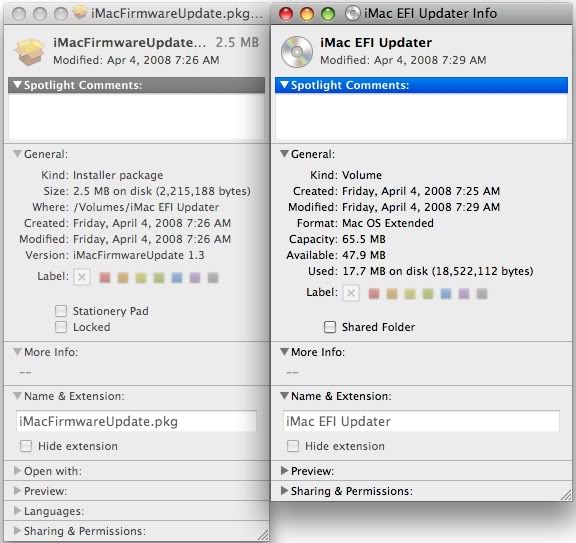Apply the gray label in the iMac EFI Updater window
Image resolution: width=576 pixels, height=543 pixels.
pyautogui.click(x=482, y=294)
